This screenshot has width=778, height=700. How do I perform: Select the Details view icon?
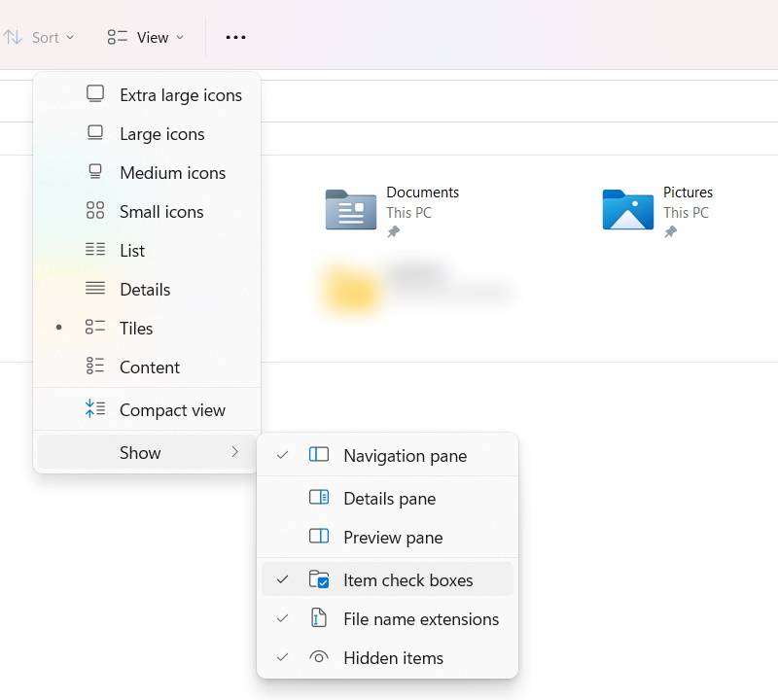pos(144,289)
